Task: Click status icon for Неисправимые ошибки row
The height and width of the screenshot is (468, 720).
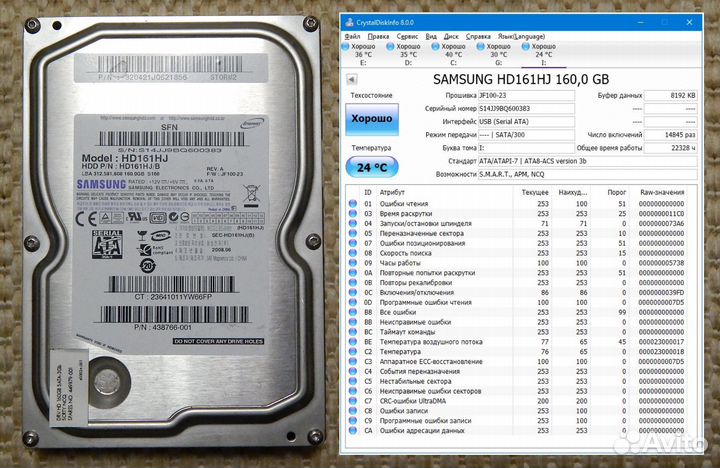Action: click(353, 322)
